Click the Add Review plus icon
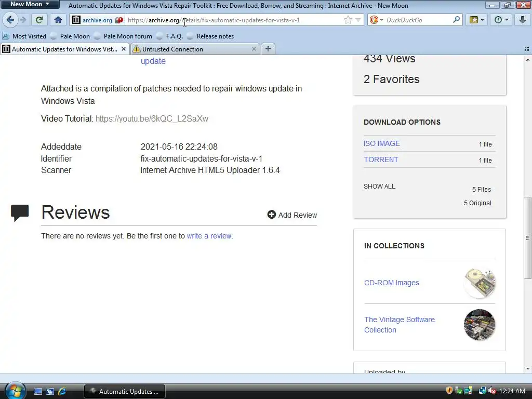The width and height of the screenshot is (532, 399). tap(271, 215)
